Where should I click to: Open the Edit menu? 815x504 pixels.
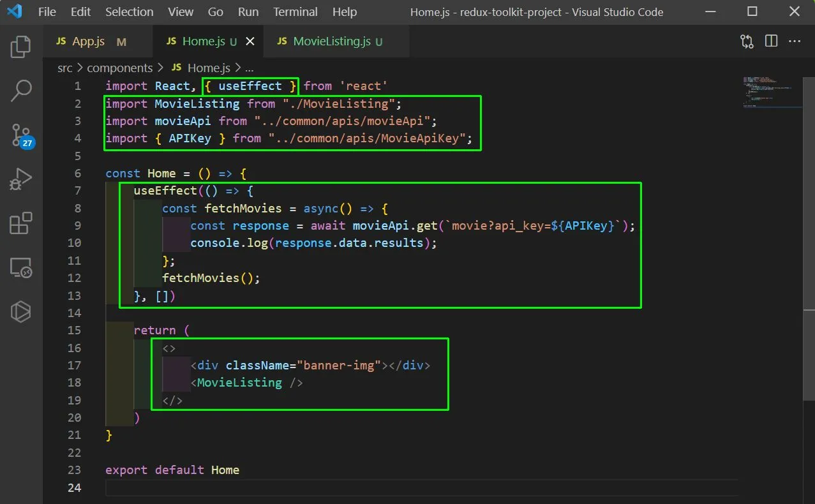(x=80, y=12)
